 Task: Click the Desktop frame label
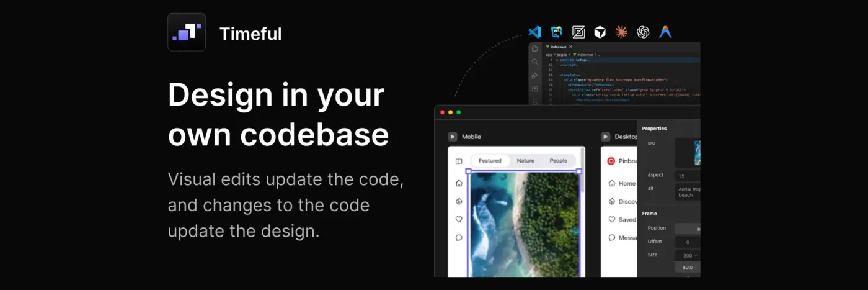pyautogui.click(x=626, y=137)
